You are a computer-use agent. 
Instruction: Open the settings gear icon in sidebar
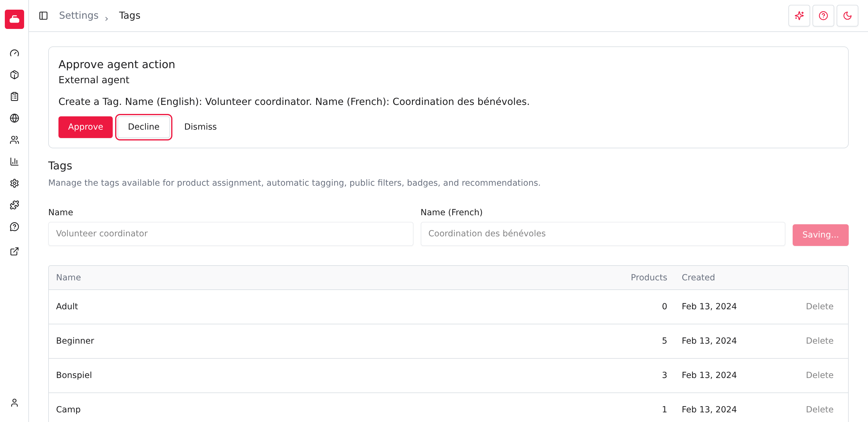[x=14, y=183]
